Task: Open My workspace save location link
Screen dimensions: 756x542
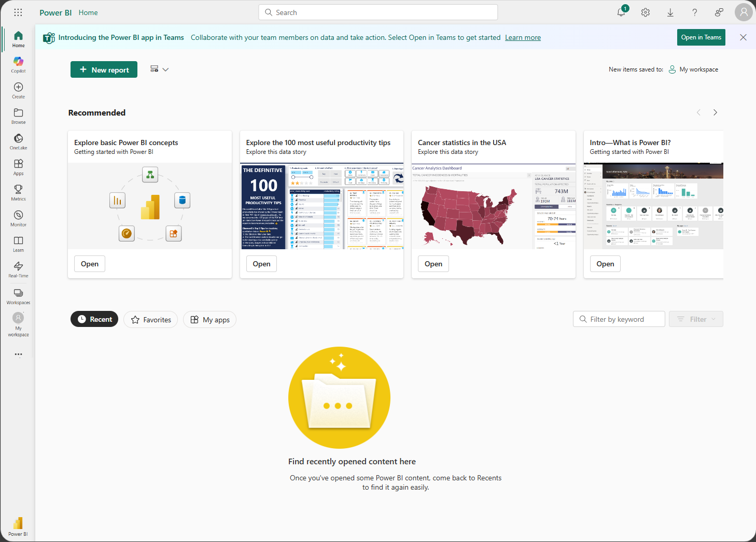Action: point(693,69)
